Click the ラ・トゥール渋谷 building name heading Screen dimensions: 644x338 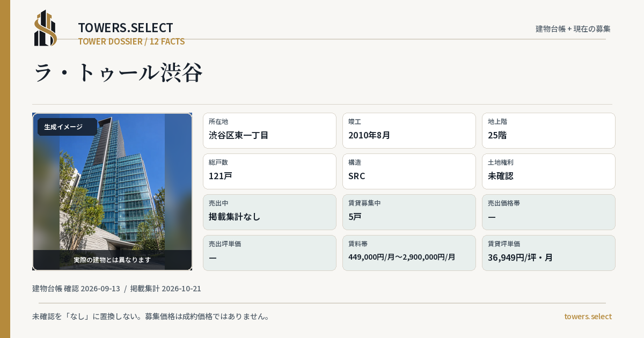[x=118, y=72]
